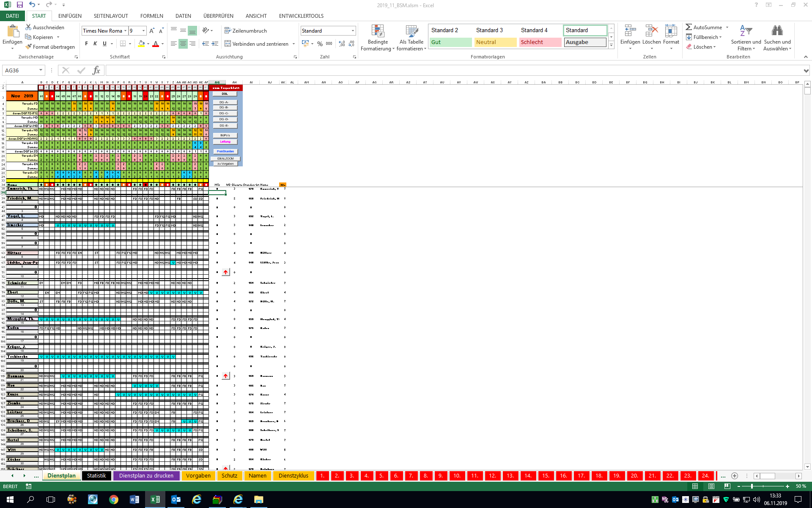812x508 pixels.
Task: Click Verbinden und zentrieren button
Action: point(256,44)
